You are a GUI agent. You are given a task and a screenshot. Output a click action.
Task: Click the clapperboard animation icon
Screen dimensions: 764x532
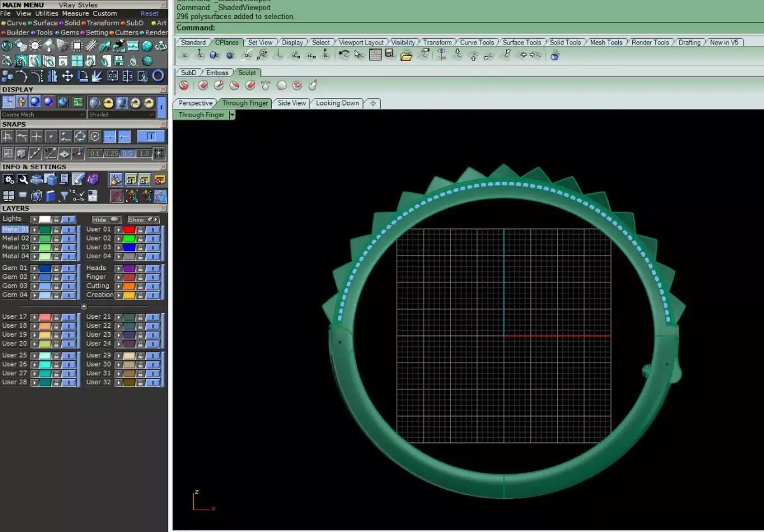pyautogui.click(x=21, y=60)
